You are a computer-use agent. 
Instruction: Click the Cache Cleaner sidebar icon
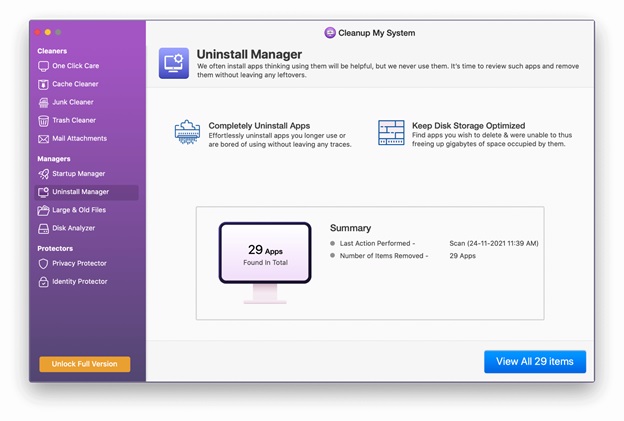(x=43, y=84)
